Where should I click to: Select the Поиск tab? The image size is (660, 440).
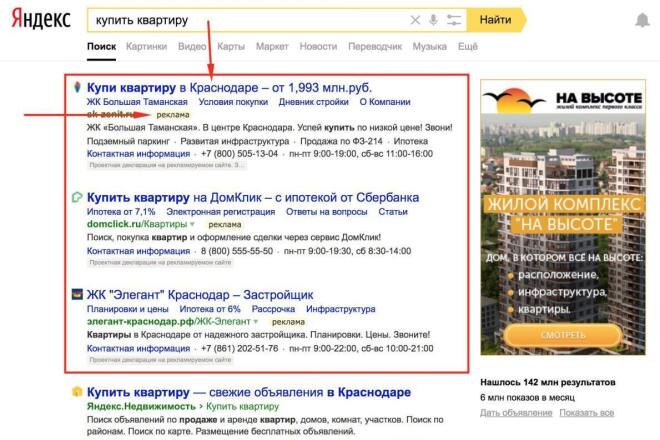(x=101, y=47)
